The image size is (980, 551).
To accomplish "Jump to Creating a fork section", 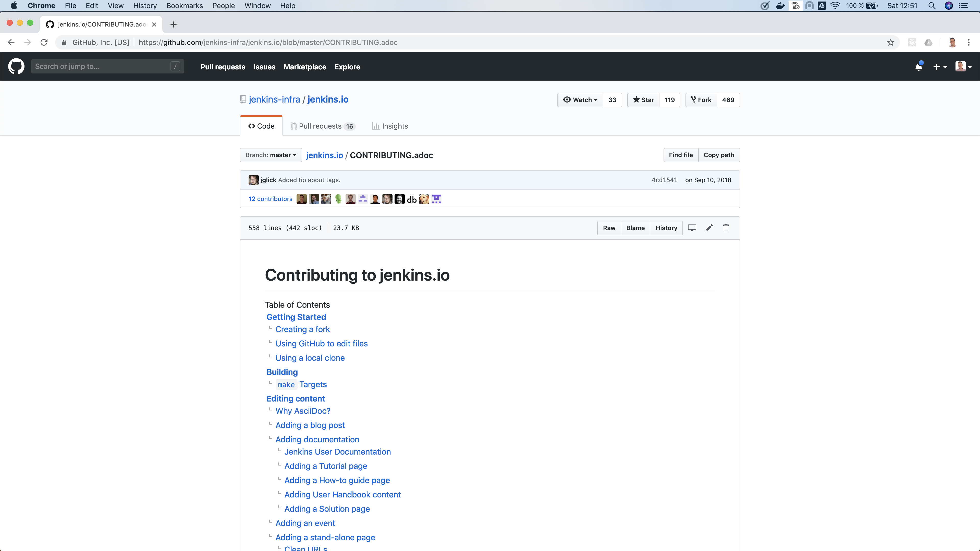I will coord(302,329).
